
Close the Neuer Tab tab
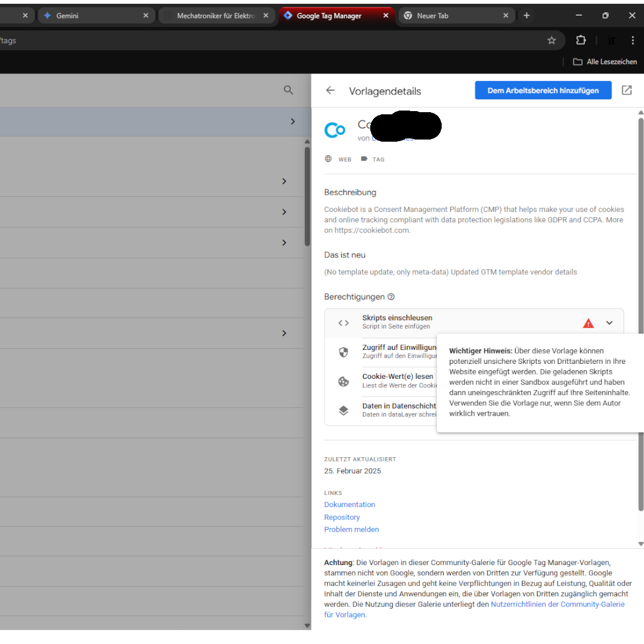pyautogui.click(x=506, y=16)
